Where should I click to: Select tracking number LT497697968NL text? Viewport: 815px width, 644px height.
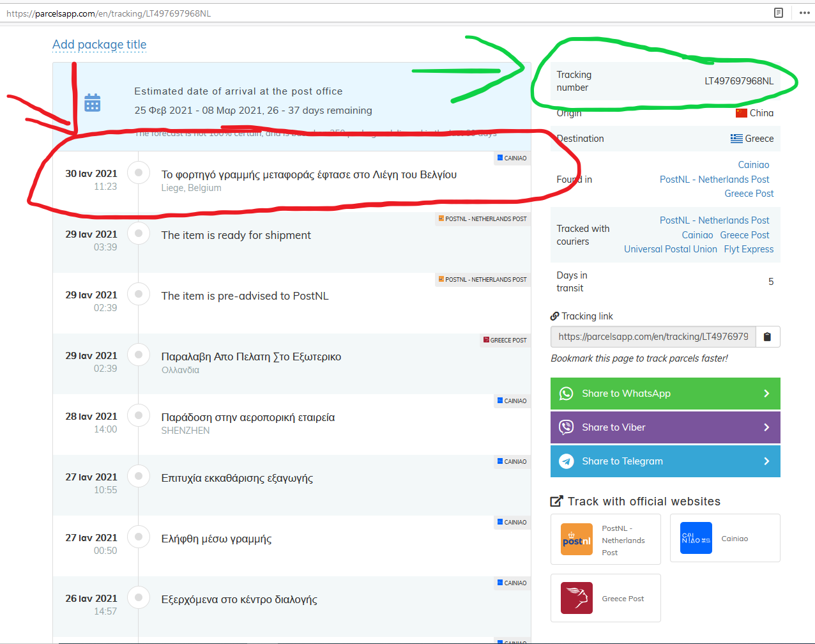739,81
